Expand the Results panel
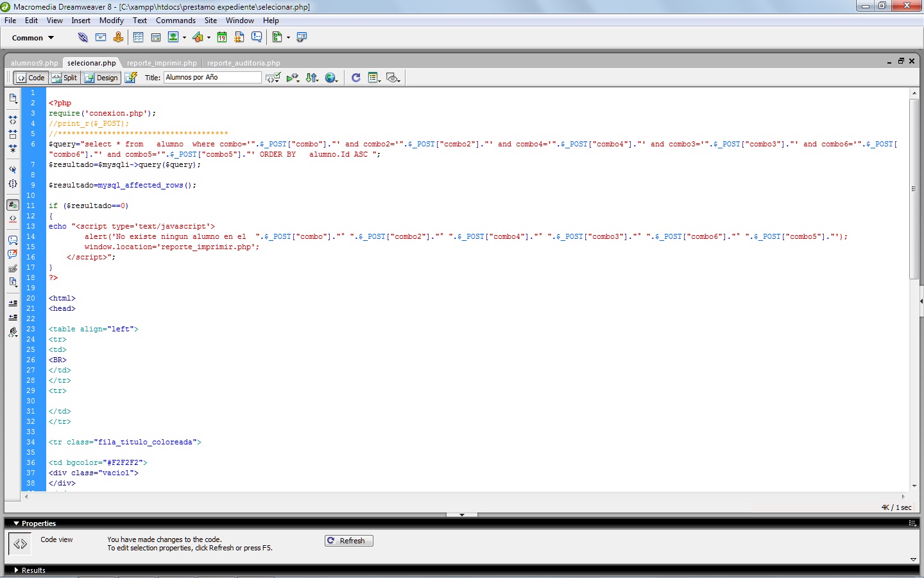The width and height of the screenshot is (924, 578). (x=16, y=570)
